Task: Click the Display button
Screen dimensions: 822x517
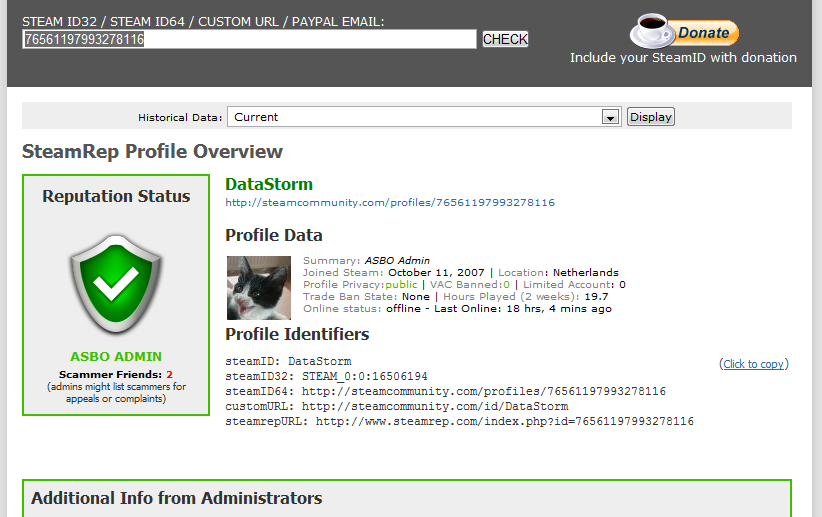Action: point(651,117)
